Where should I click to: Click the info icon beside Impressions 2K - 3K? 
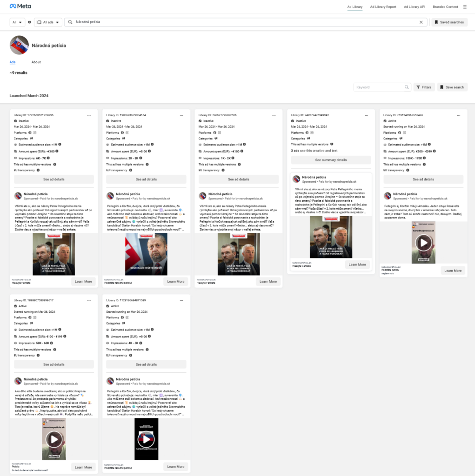coord(140,158)
